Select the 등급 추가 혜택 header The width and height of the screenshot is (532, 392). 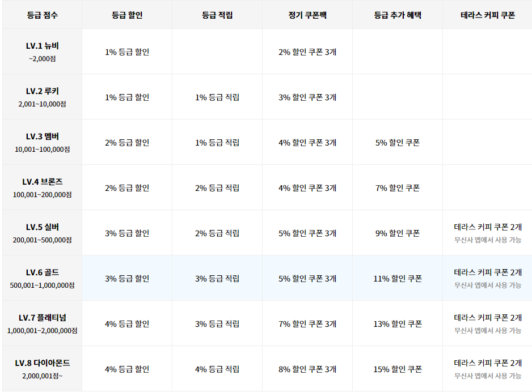point(398,15)
